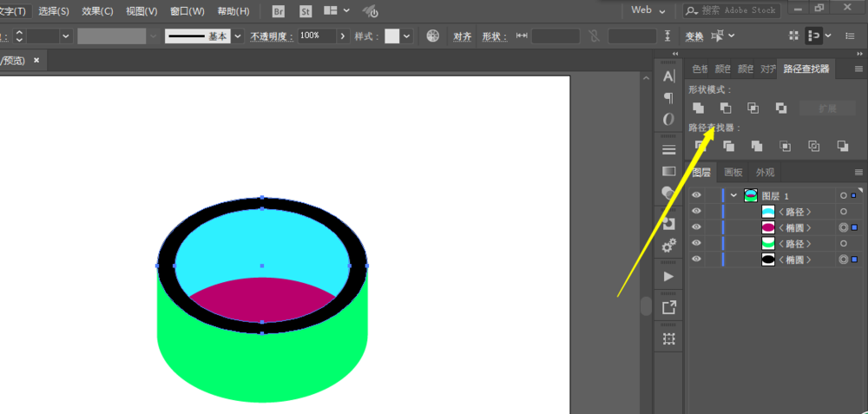Click the Minus Back pathfinder icon
The height and width of the screenshot is (414, 868).
[842, 146]
